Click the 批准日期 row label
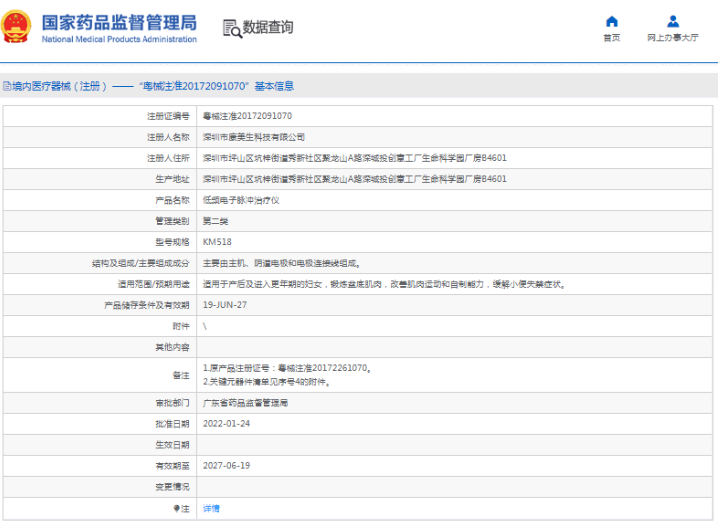This screenshot has width=720, height=529. click(x=172, y=424)
